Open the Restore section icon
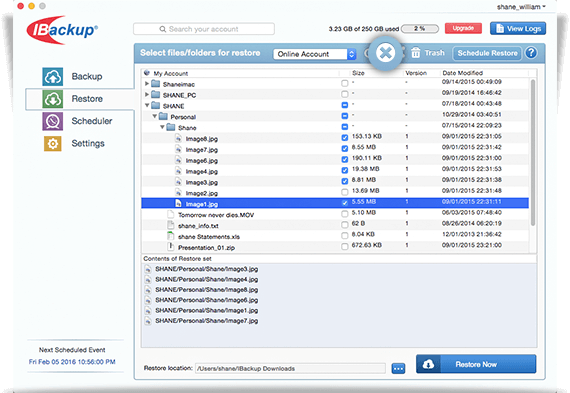The height and width of the screenshot is (393, 570). coord(53,99)
